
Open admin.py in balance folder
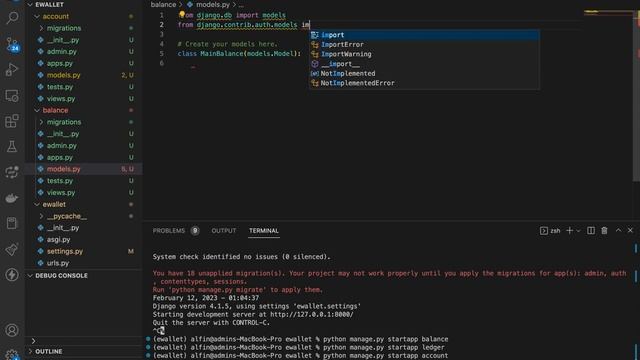point(62,145)
